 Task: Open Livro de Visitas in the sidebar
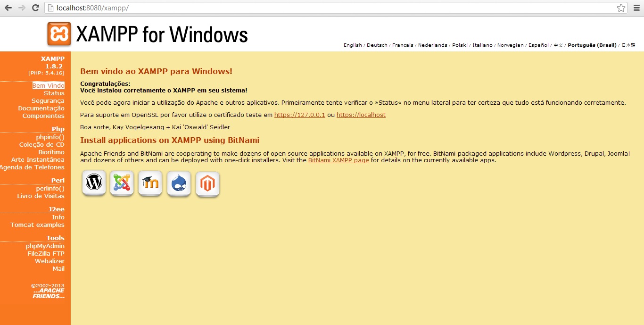tap(41, 196)
